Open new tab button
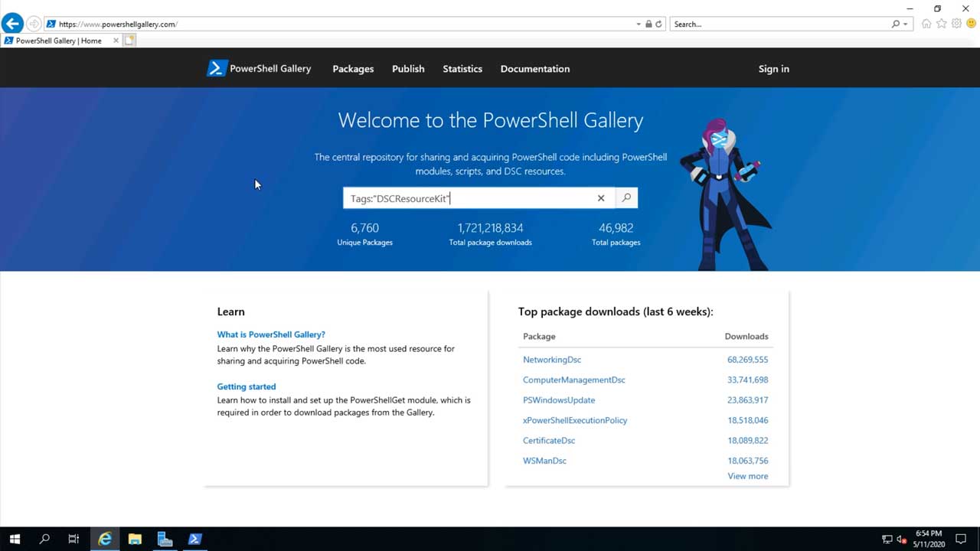 point(130,41)
